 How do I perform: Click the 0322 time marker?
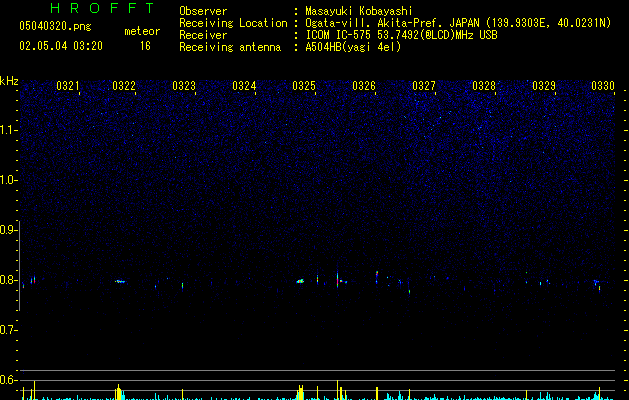point(124,86)
